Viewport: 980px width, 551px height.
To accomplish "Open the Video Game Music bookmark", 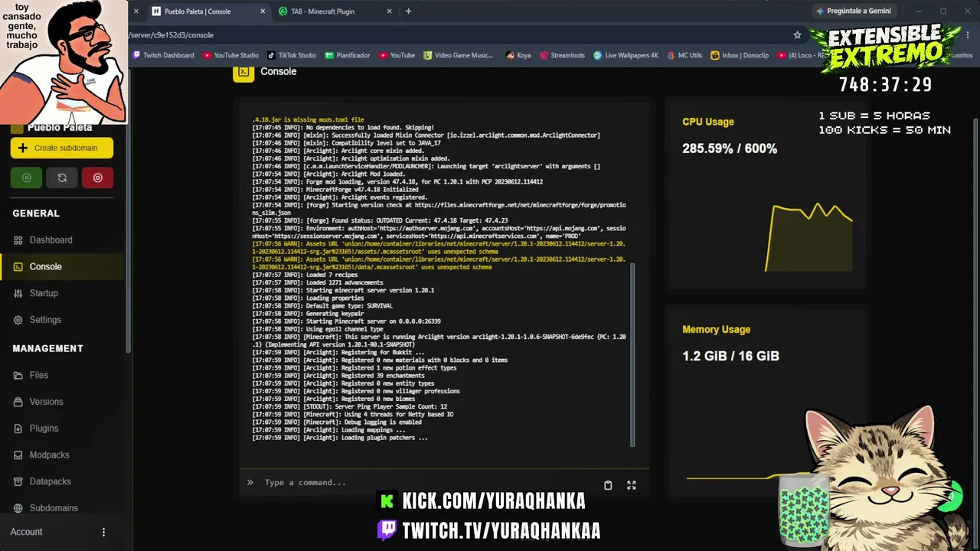I will coord(458,55).
